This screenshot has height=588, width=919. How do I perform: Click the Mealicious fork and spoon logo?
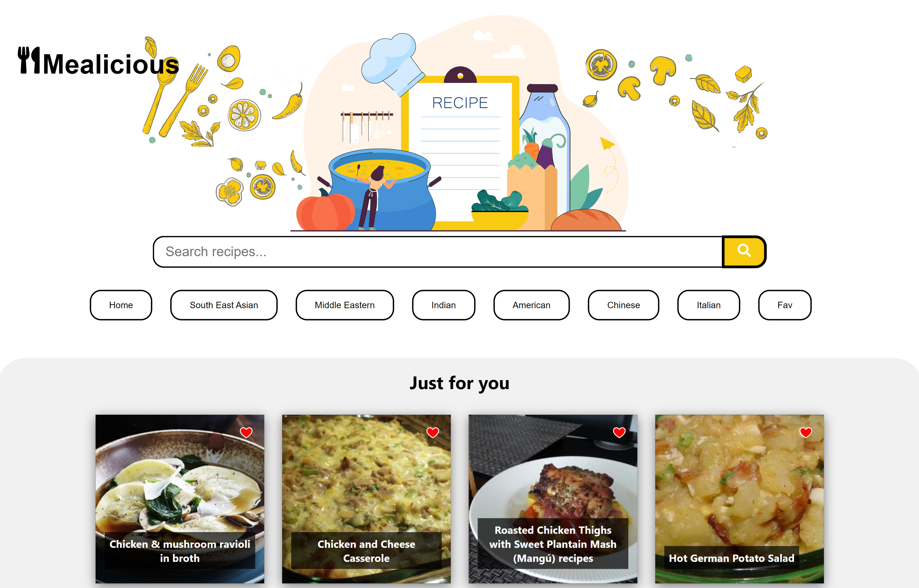pyautogui.click(x=99, y=61)
